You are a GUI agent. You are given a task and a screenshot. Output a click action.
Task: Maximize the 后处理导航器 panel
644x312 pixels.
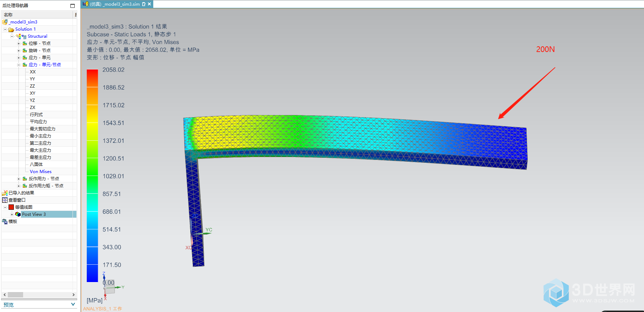pos(73,6)
